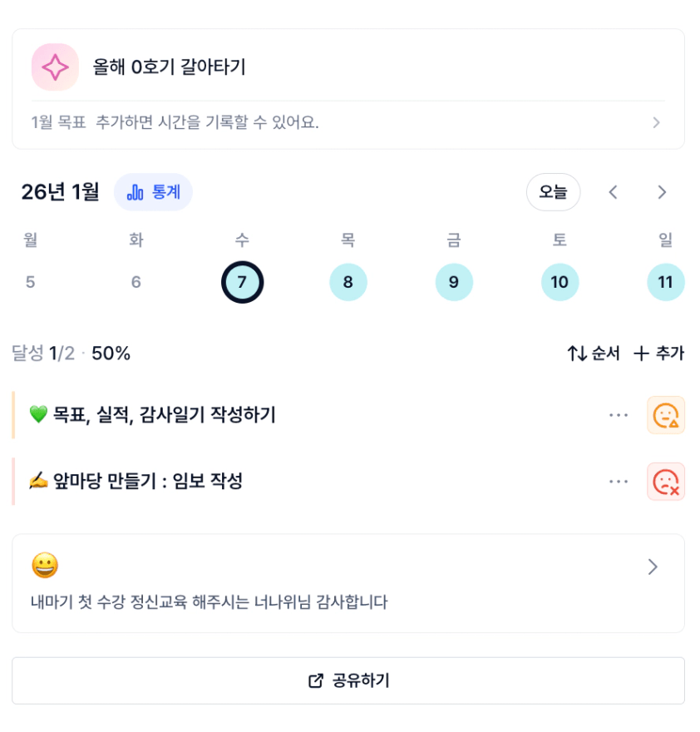Click the red sad face status icon
The height and width of the screenshot is (732, 700).
(x=665, y=482)
